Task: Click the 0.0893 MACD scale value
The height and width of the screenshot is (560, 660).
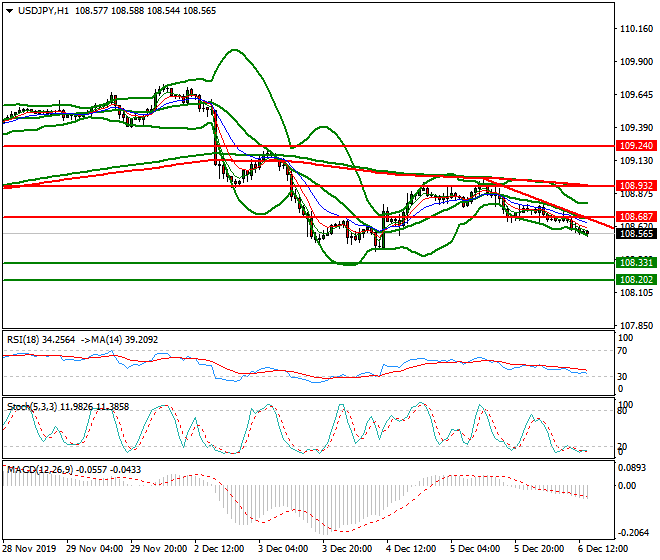Action: [x=632, y=468]
